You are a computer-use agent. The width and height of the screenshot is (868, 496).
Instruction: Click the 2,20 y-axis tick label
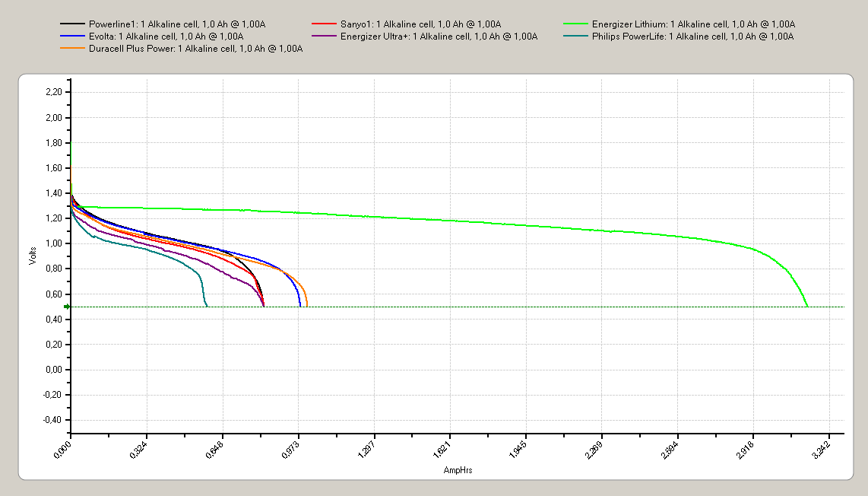click(x=54, y=92)
